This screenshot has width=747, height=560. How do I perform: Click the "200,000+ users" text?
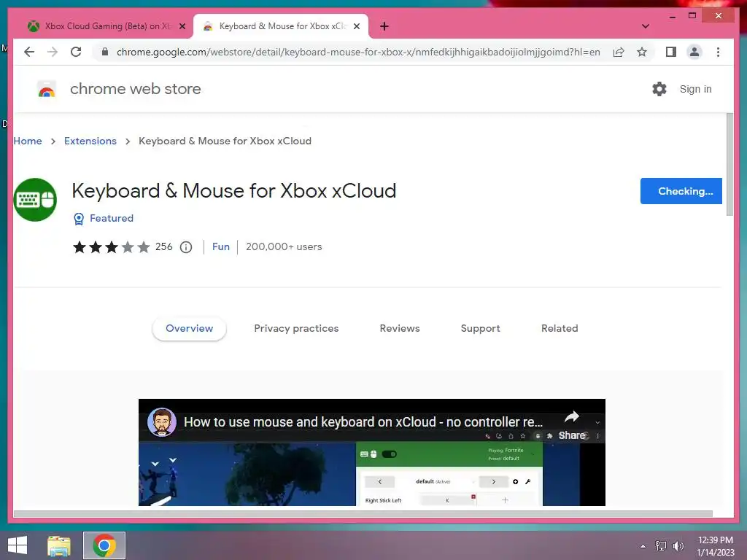(x=284, y=246)
